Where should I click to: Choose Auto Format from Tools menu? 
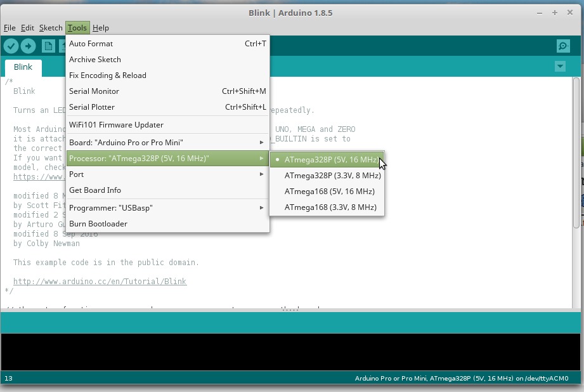point(91,44)
